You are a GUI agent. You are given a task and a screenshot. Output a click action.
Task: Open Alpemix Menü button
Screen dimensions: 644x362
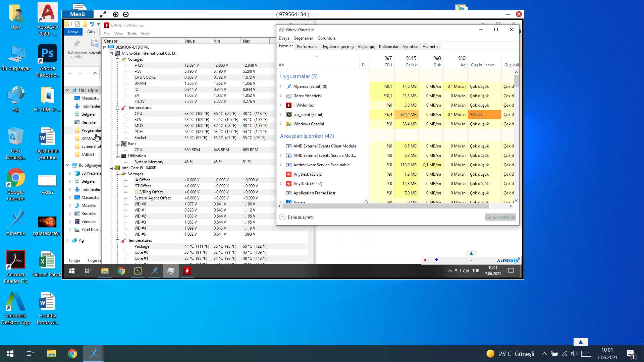[77, 14]
